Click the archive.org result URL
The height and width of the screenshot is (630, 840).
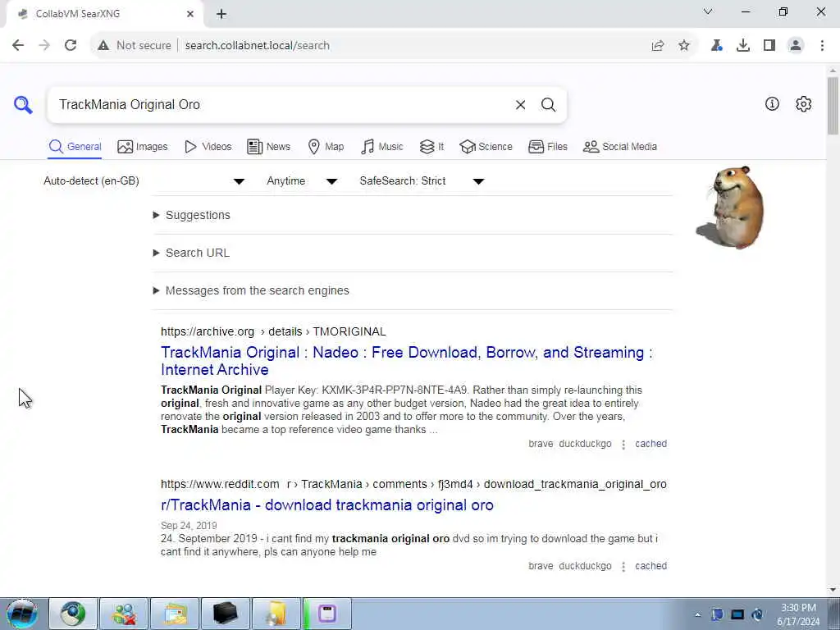point(273,331)
